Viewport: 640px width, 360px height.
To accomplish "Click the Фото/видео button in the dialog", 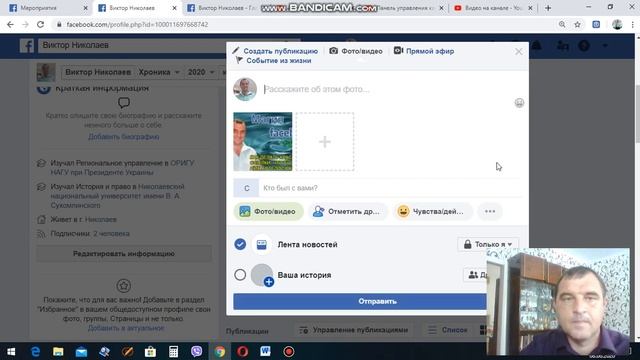I will click(x=268, y=211).
